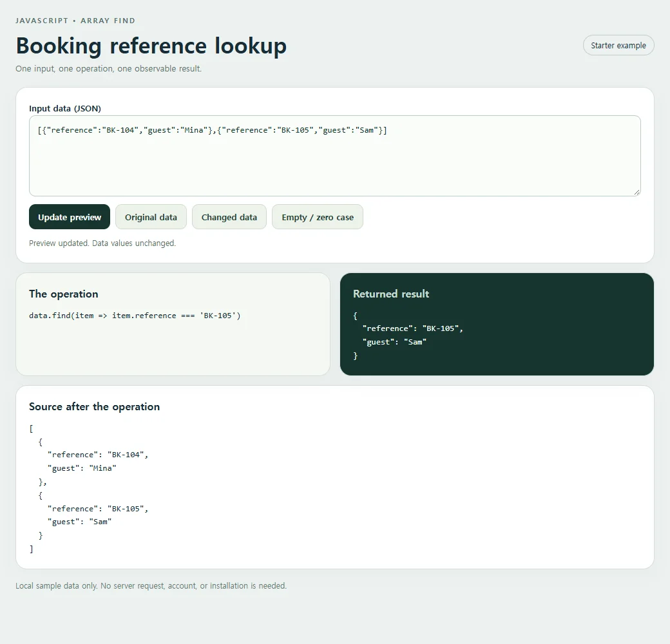The width and height of the screenshot is (670, 644).
Task: Click '"reference": "BK-104",' in source output
Action: (98, 455)
